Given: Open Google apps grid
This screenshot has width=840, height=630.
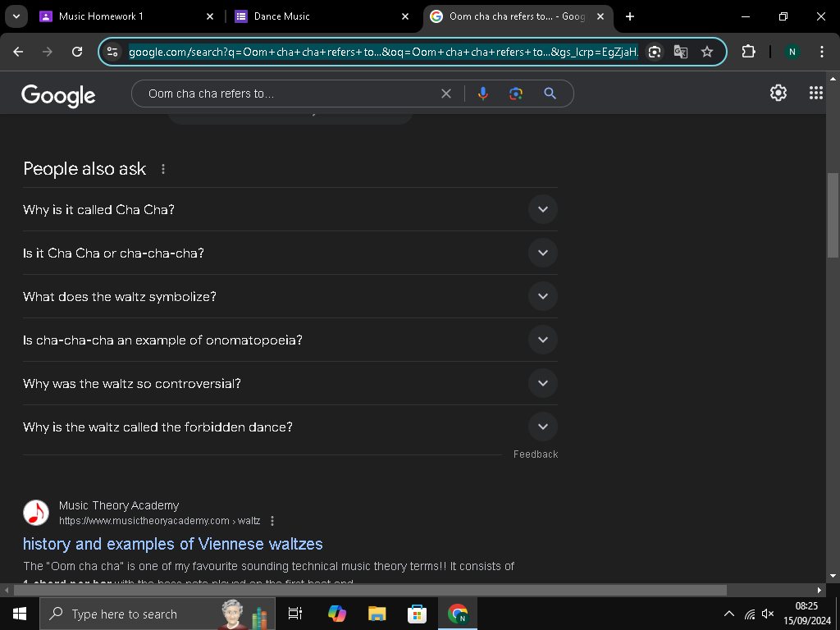Looking at the screenshot, I should tap(816, 93).
